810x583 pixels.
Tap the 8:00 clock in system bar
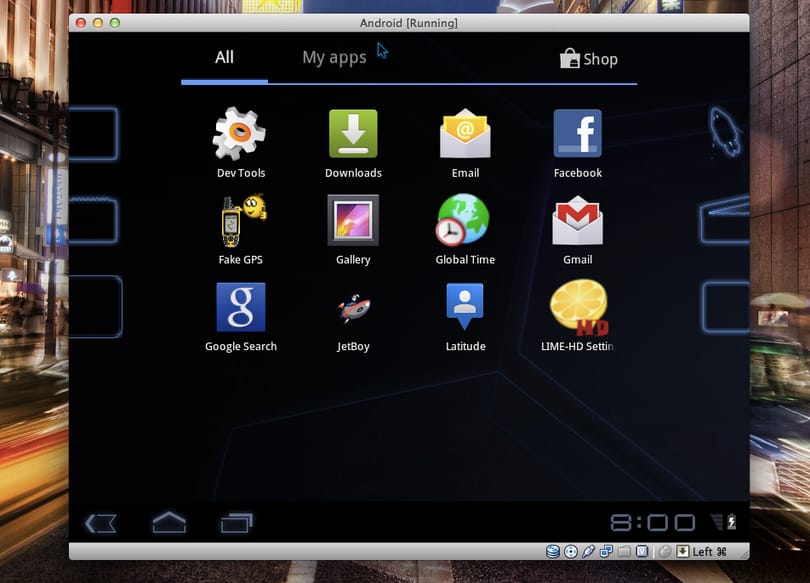[x=653, y=523]
